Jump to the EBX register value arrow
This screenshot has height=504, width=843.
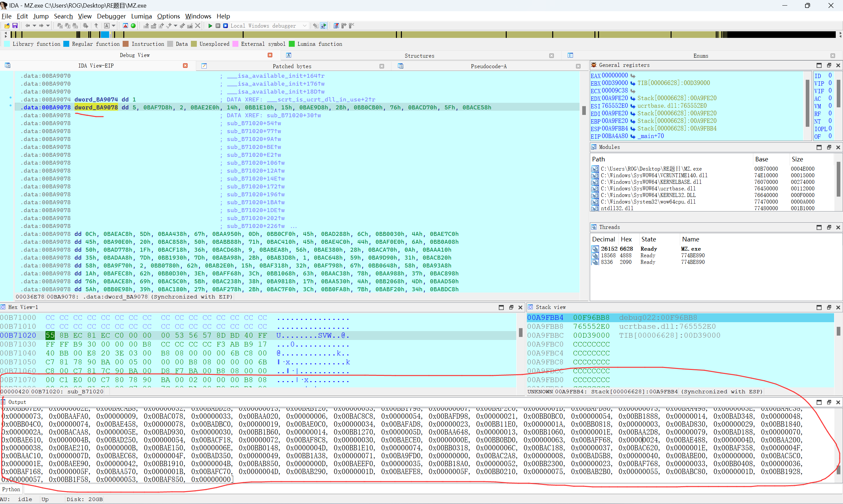pyautogui.click(x=633, y=83)
